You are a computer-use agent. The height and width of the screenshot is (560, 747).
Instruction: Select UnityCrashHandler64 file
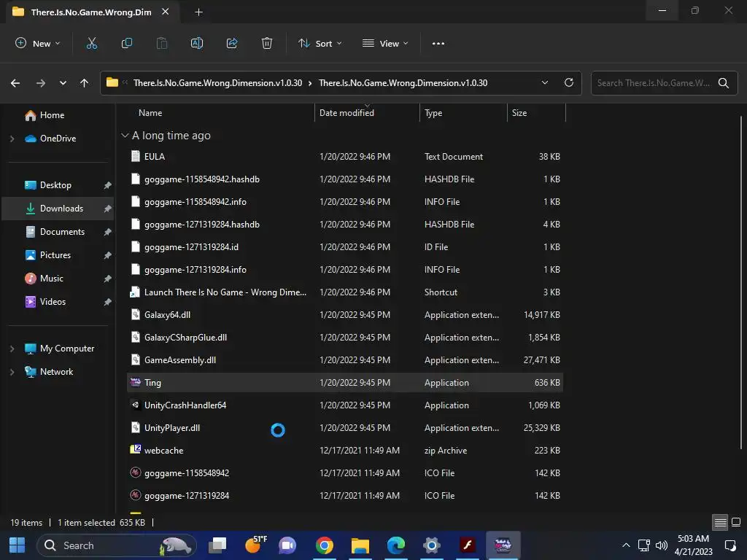click(345, 405)
